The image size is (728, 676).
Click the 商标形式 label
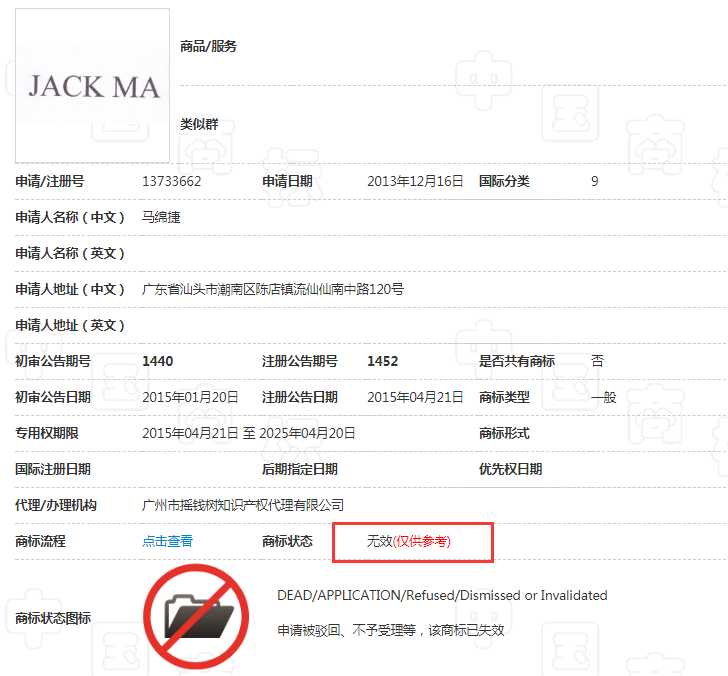click(504, 433)
